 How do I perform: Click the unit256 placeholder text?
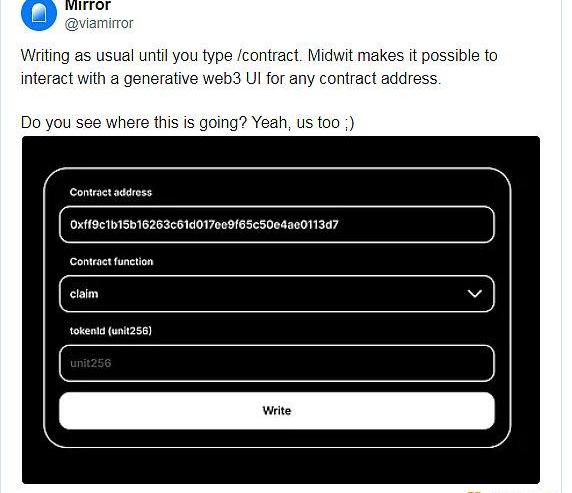point(90,363)
